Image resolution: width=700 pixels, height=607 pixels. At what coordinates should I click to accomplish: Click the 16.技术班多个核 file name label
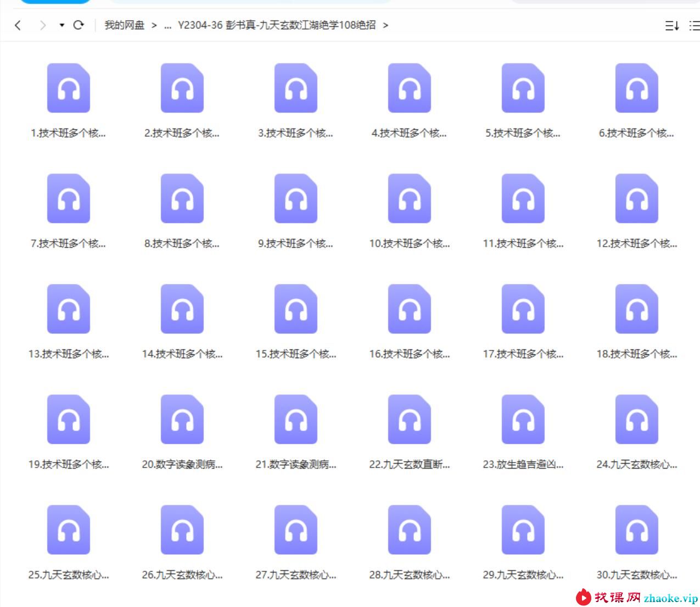point(410,354)
